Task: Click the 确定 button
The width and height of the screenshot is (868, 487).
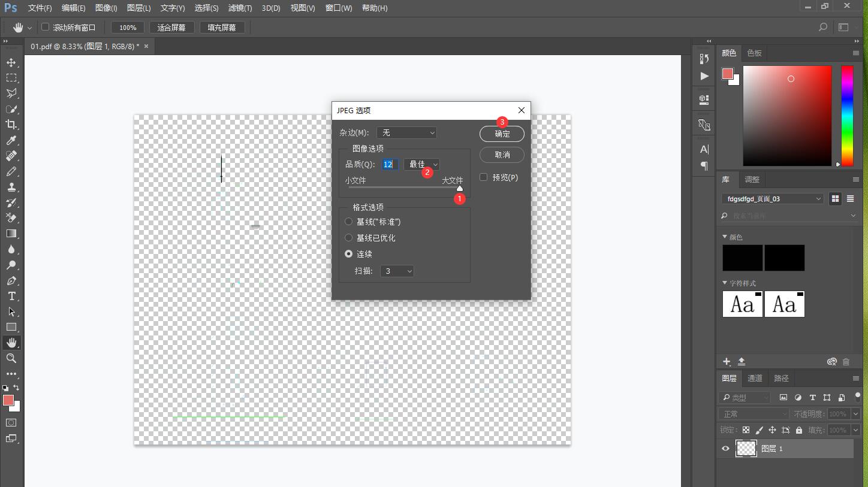Action: [x=502, y=134]
